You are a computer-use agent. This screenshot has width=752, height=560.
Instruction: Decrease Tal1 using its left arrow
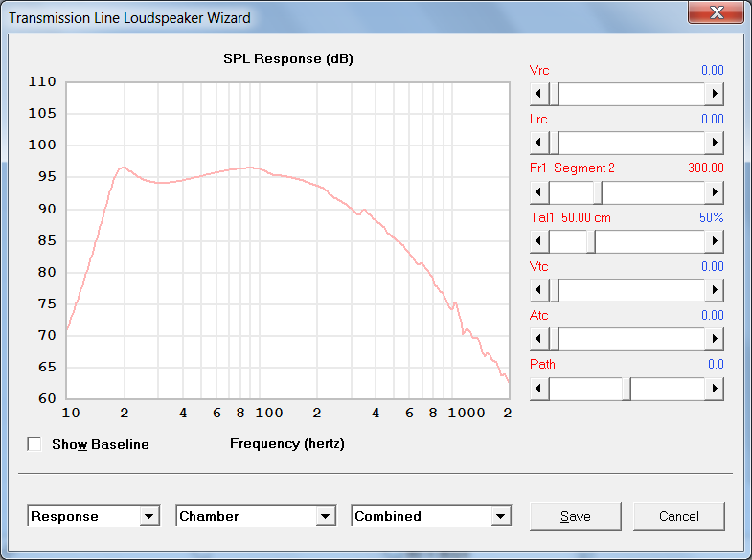[539, 241]
